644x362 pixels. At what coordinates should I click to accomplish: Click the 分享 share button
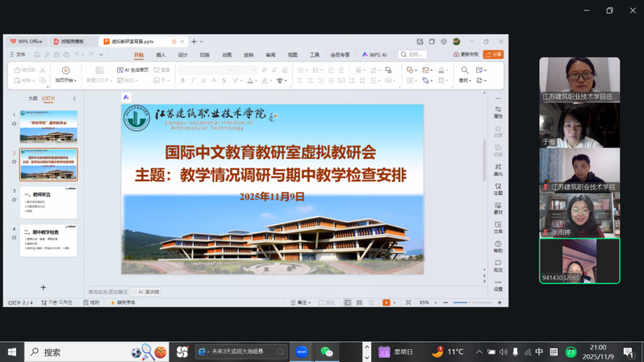tap(493, 55)
